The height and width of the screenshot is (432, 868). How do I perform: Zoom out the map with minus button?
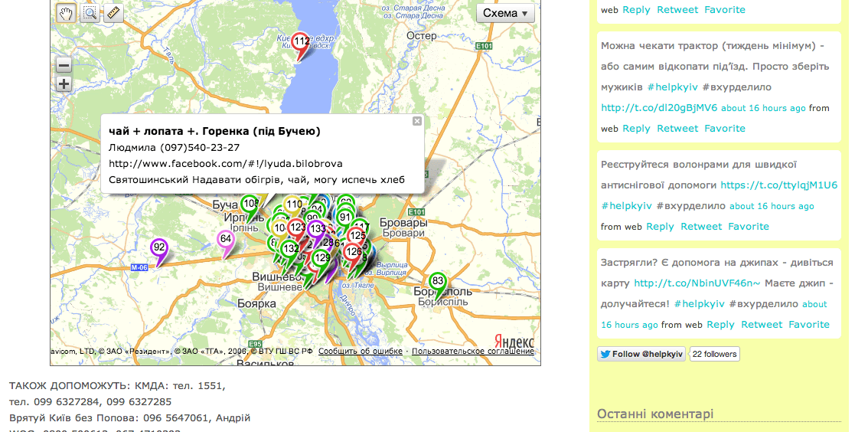pyautogui.click(x=64, y=66)
